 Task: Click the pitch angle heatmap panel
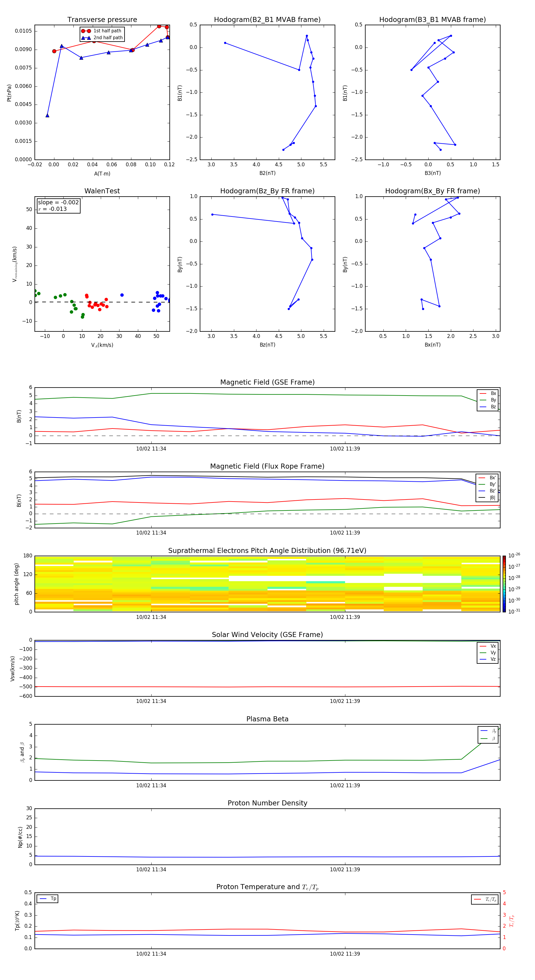tap(267, 584)
